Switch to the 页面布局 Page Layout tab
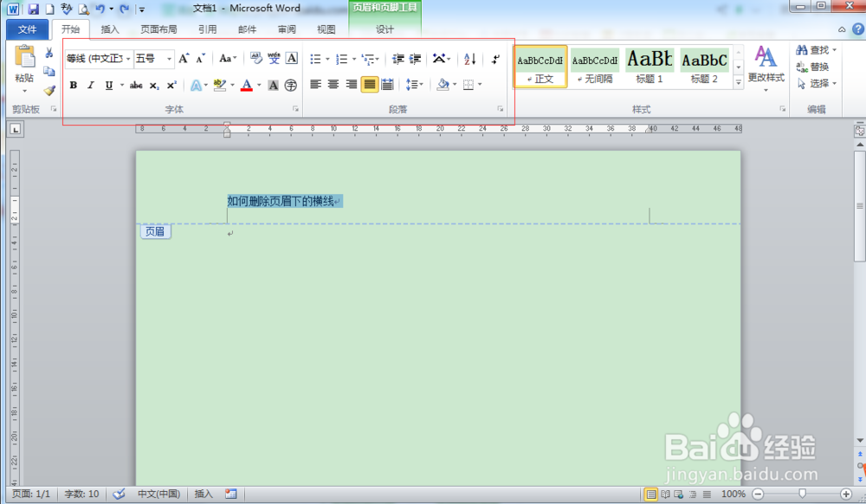This screenshot has width=866, height=504. 158,29
